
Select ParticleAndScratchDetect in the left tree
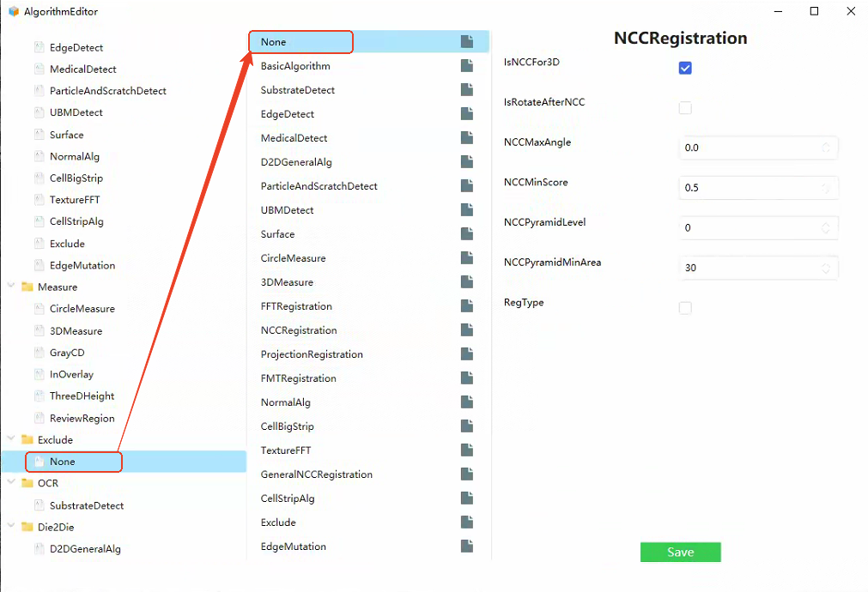pos(108,91)
